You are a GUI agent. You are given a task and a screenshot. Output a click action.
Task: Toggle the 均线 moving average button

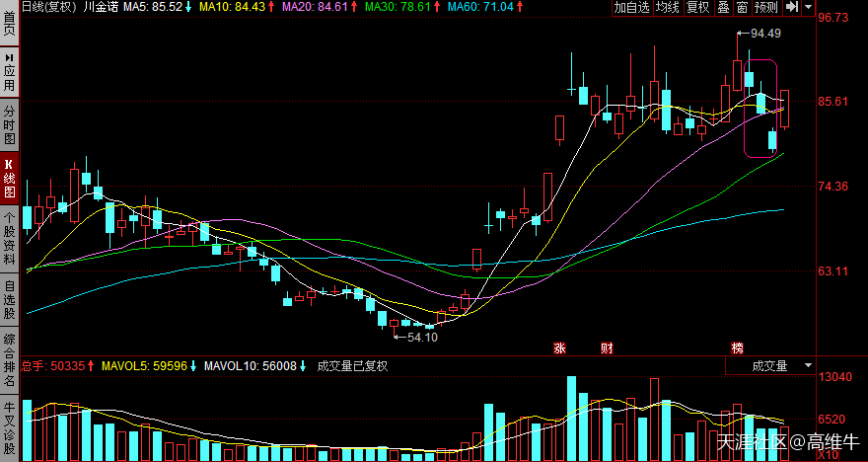(x=667, y=7)
